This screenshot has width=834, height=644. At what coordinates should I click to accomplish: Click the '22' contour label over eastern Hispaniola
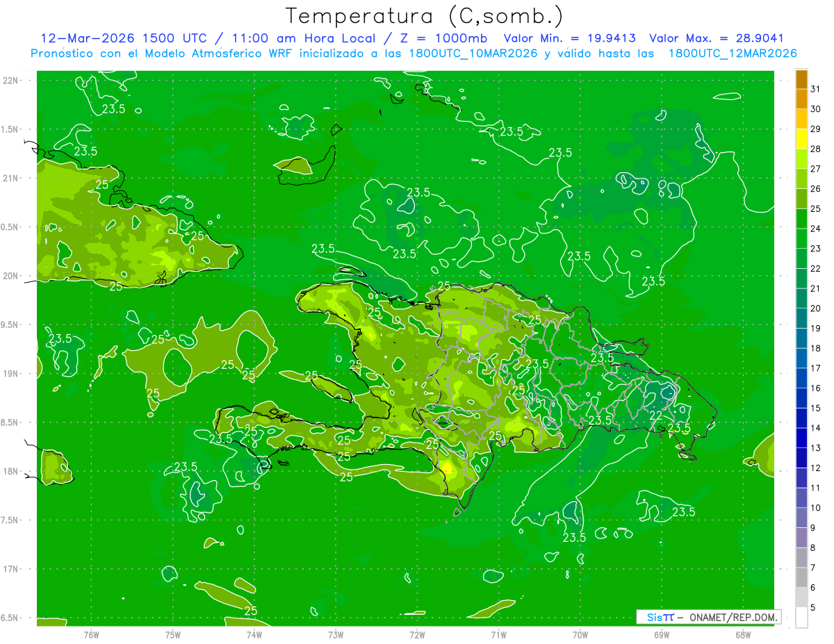(x=655, y=415)
